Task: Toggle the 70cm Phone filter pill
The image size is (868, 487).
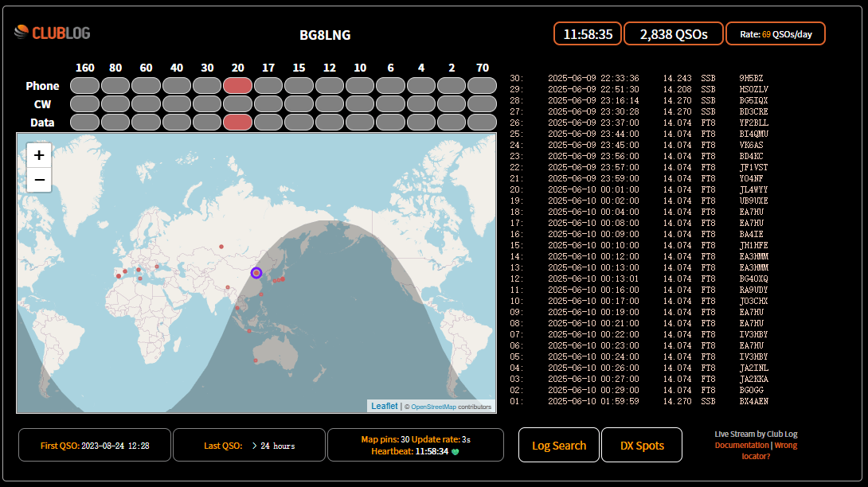Action: (x=482, y=86)
